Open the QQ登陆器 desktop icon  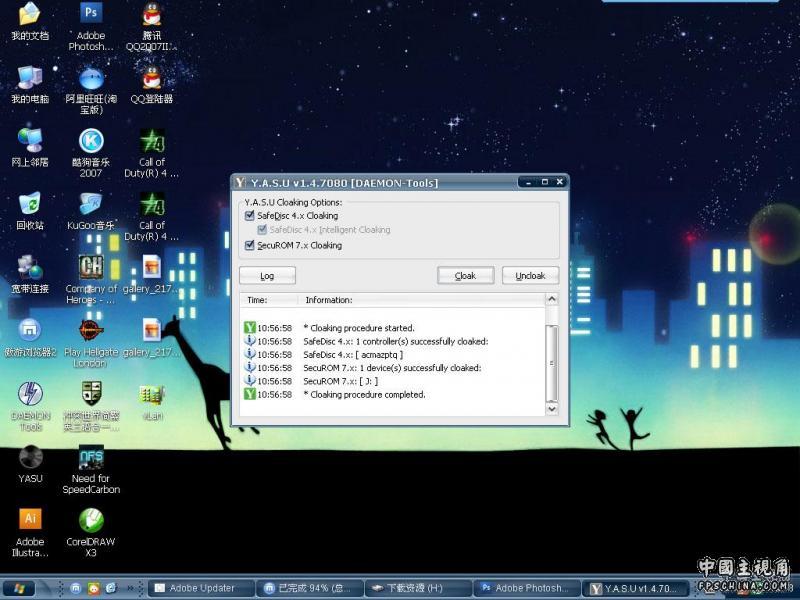click(152, 78)
